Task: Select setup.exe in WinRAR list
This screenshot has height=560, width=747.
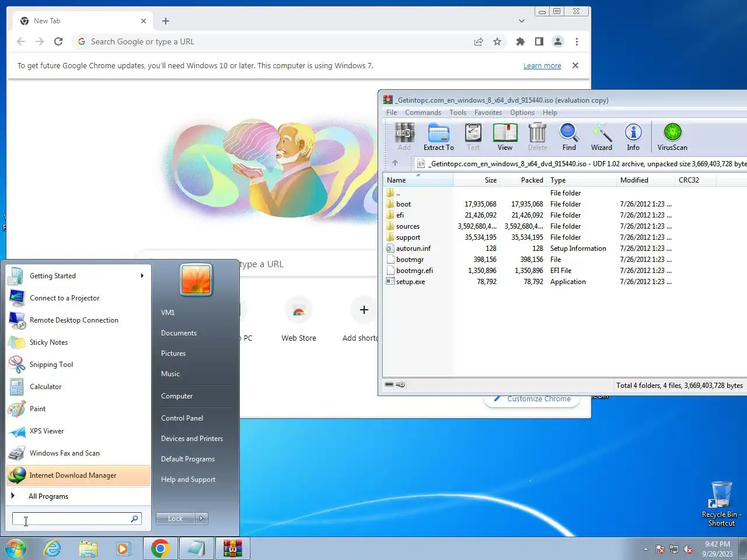Action: pos(410,282)
